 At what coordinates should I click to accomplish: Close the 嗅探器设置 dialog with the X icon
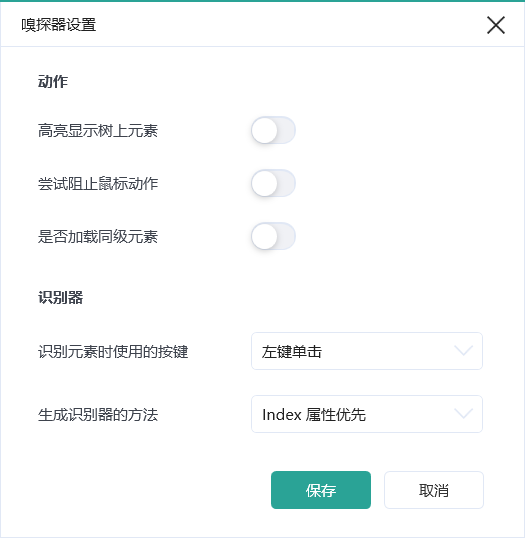[x=496, y=25]
